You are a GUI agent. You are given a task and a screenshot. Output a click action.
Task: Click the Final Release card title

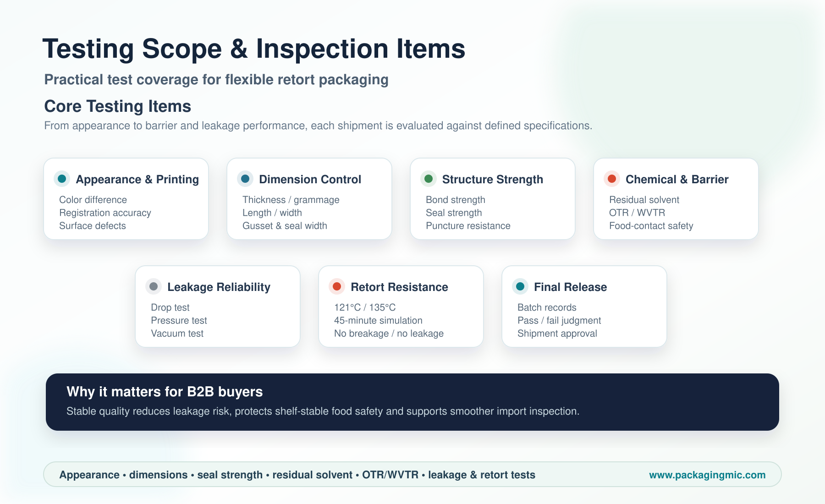[x=571, y=287]
